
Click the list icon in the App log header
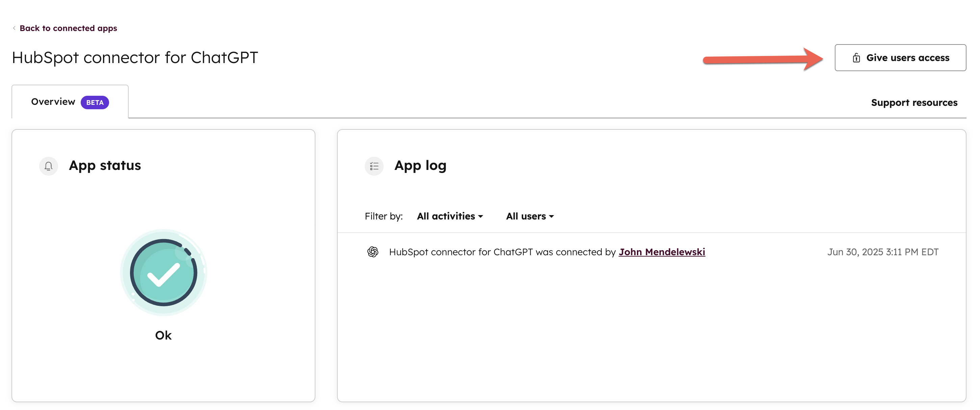coord(374,166)
